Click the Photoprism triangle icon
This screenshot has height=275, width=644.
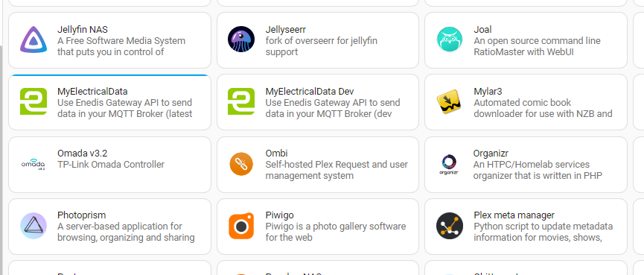click(34, 226)
